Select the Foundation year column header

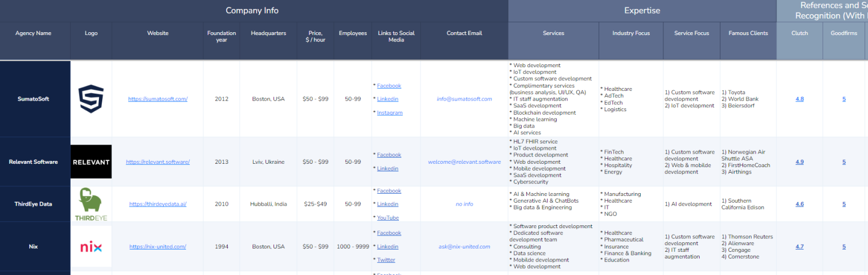click(222, 36)
